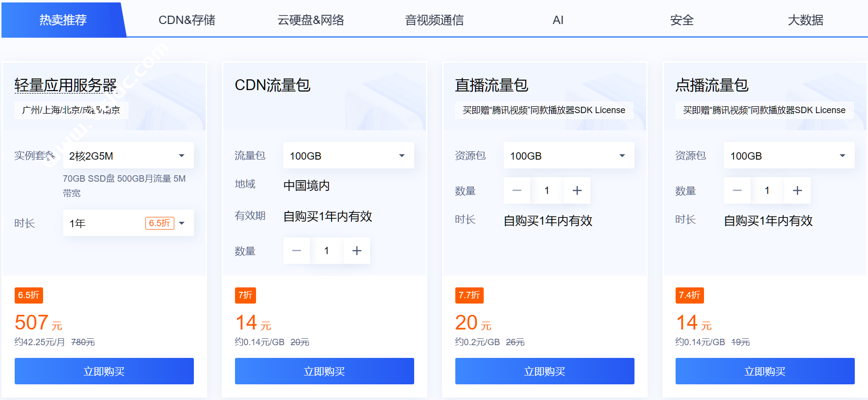Click the 20 元 price
Screen dimensions: 868x400
click(473, 323)
